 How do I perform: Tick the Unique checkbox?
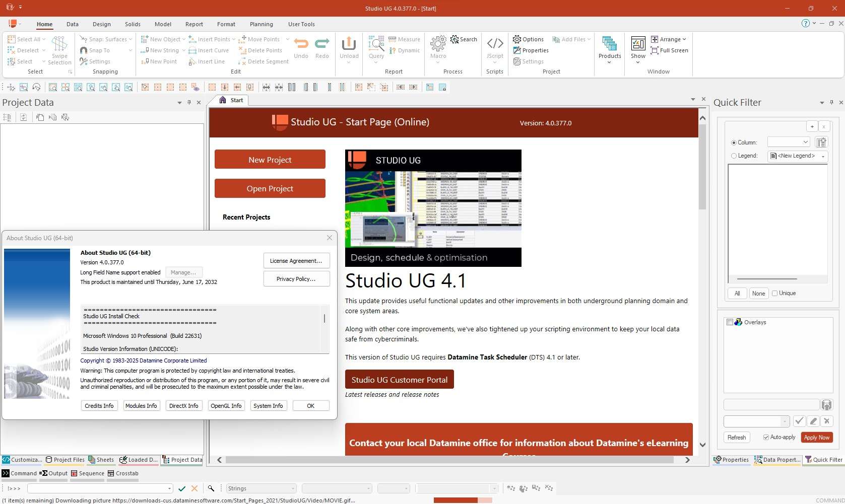point(775,293)
